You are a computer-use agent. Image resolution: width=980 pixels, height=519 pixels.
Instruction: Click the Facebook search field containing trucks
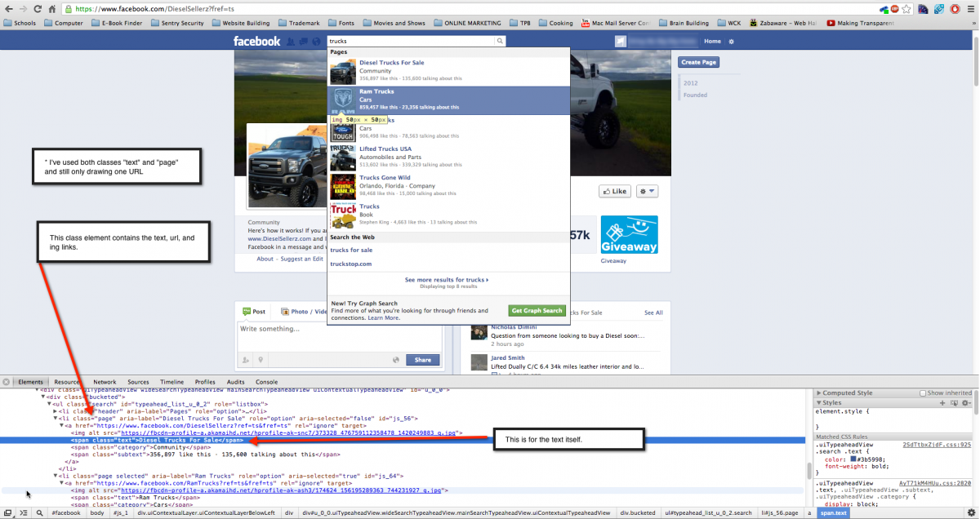click(x=411, y=41)
